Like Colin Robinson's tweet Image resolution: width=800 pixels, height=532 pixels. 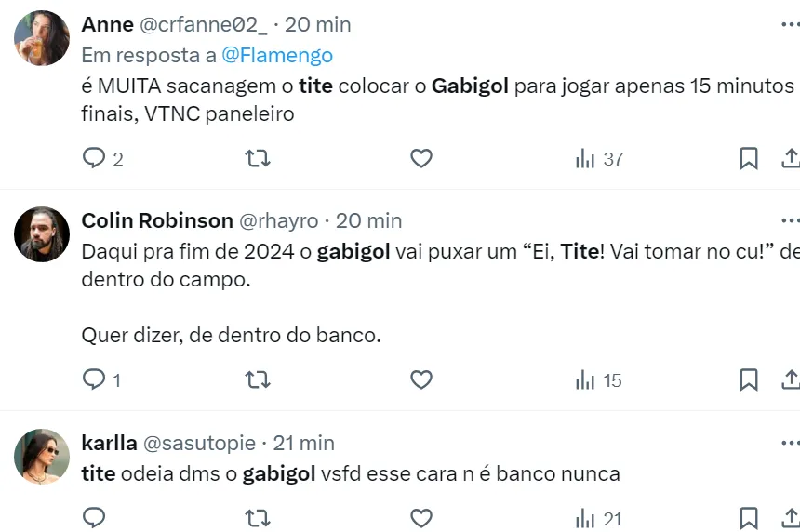pyautogui.click(x=421, y=379)
